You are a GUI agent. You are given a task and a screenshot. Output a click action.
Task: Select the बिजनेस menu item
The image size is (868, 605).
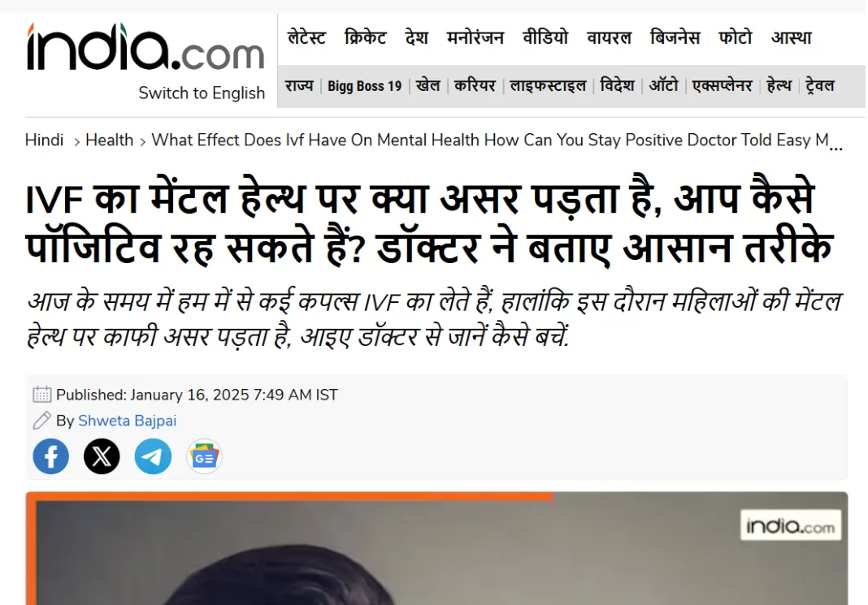pyautogui.click(x=675, y=37)
